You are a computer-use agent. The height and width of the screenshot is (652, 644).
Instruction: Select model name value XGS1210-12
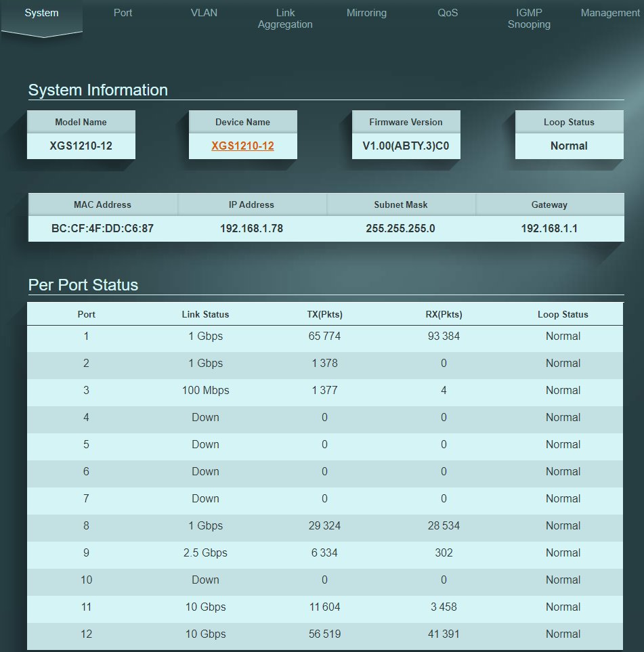[x=81, y=146]
